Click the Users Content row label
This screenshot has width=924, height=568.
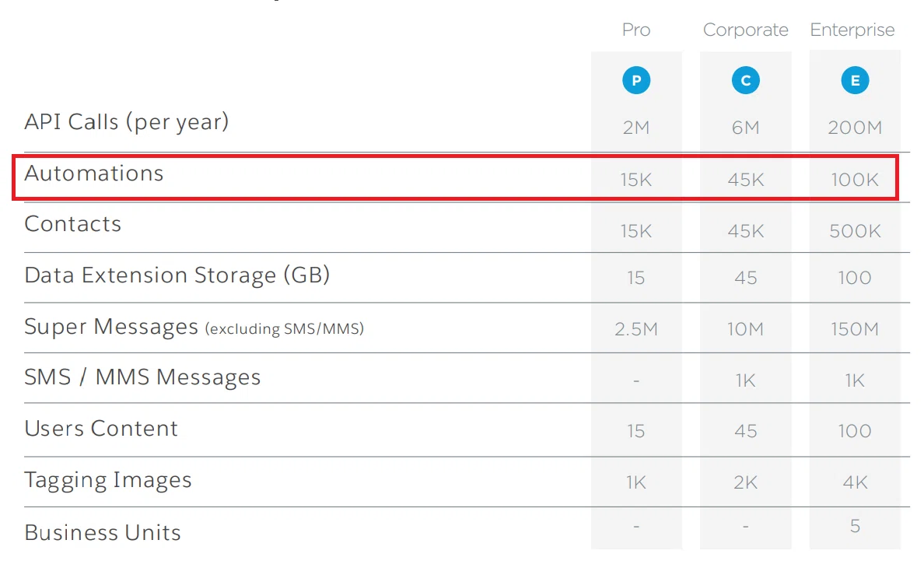(x=101, y=429)
